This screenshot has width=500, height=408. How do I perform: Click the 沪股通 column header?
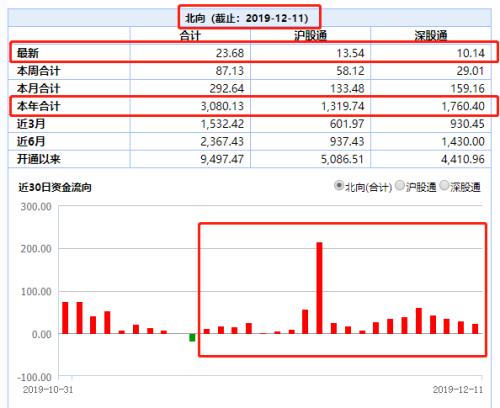click(x=310, y=35)
